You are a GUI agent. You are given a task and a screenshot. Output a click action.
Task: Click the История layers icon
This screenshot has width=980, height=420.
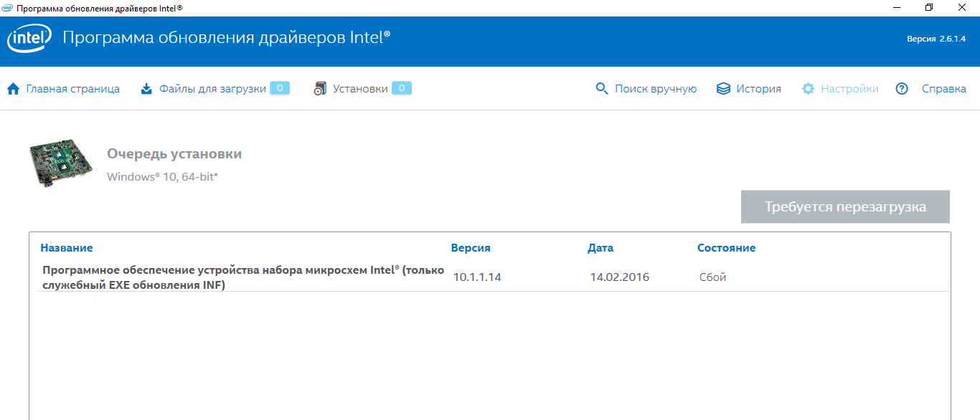click(x=723, y=89)
